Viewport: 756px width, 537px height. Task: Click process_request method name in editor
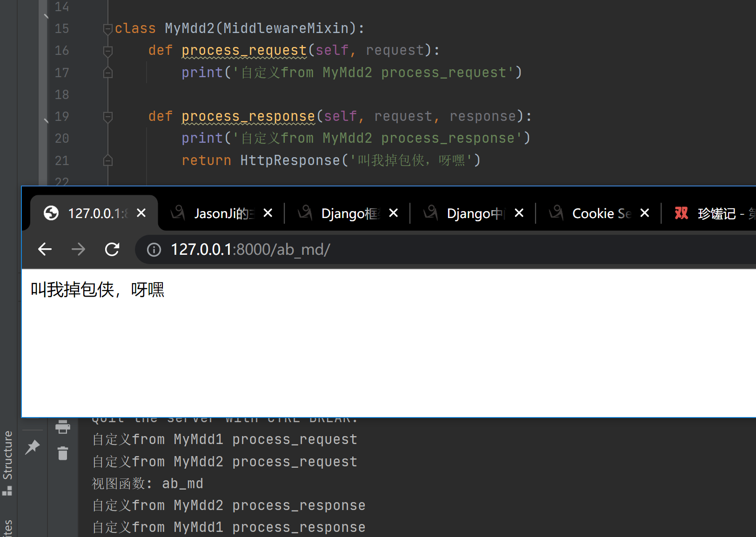[244, 50]
